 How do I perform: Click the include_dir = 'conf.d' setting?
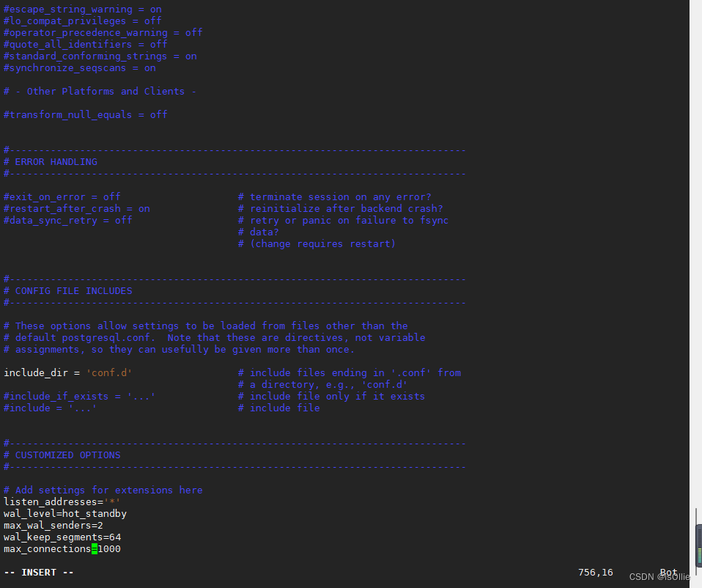point(66,372)
